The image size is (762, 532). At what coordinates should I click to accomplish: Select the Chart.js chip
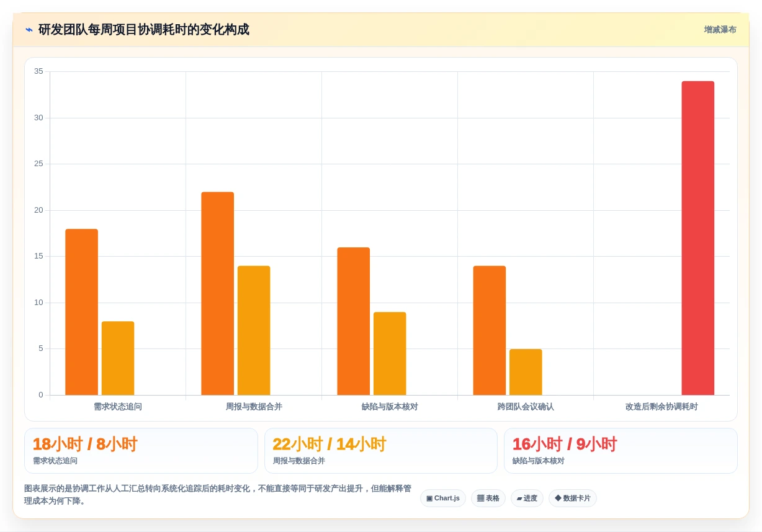pos(443,499)
